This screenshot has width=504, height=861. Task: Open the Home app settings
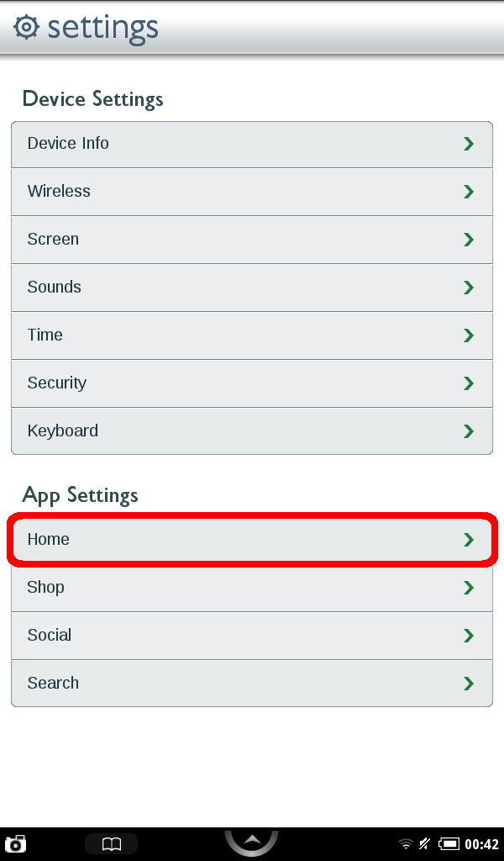pos(251,540)
